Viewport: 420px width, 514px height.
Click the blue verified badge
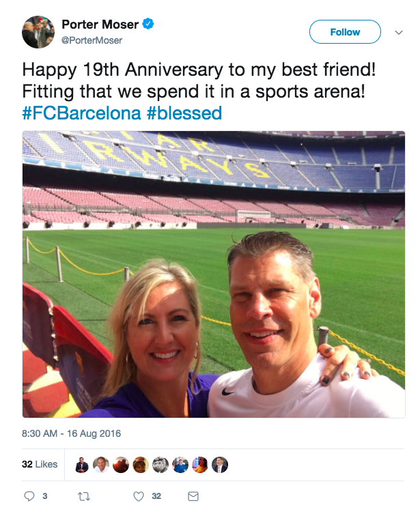click(148, 24)
